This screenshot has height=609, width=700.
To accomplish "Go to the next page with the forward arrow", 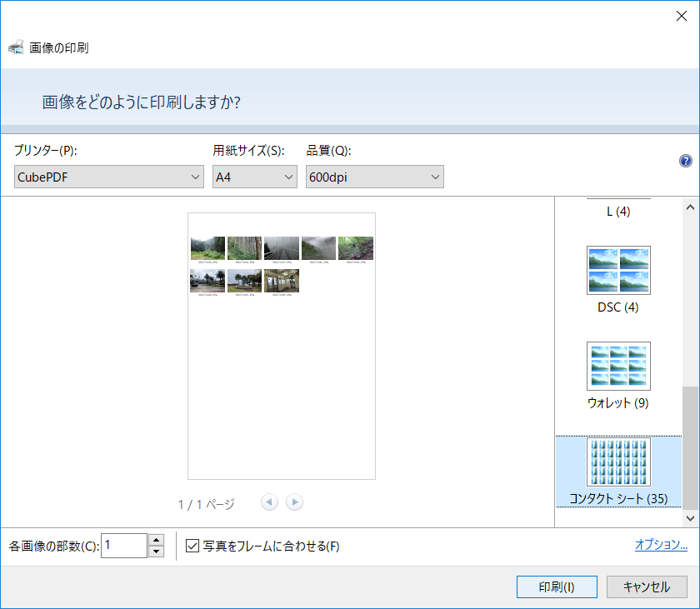I will pos(294,502).
